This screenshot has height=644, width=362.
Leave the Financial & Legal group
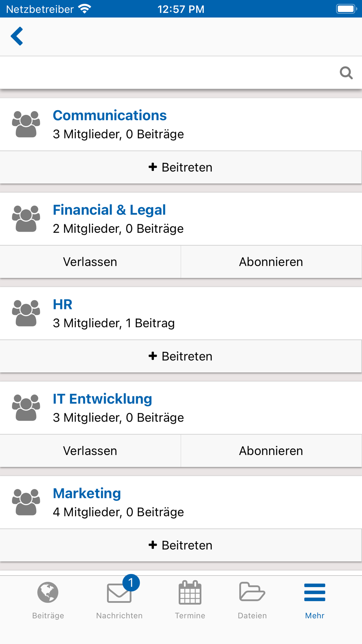point(90,262)
